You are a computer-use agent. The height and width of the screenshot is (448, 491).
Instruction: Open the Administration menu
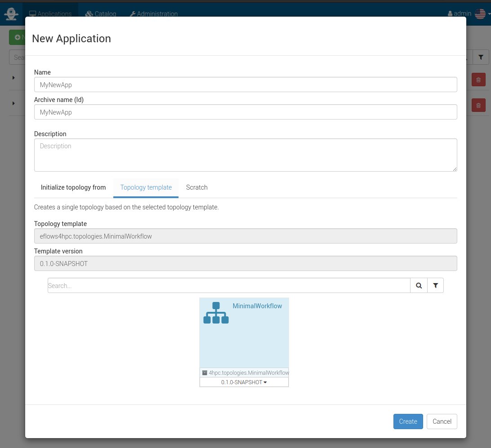[154, 14]
